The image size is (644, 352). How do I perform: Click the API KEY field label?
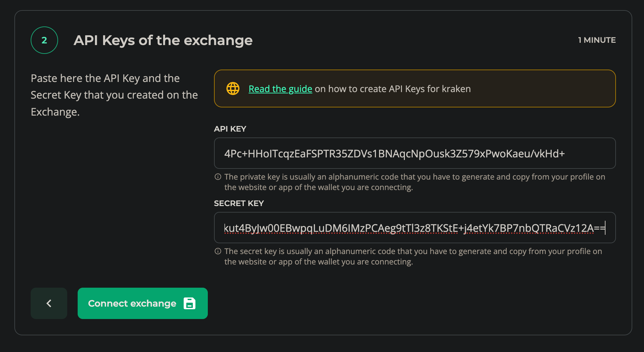[x=230, y=129]
